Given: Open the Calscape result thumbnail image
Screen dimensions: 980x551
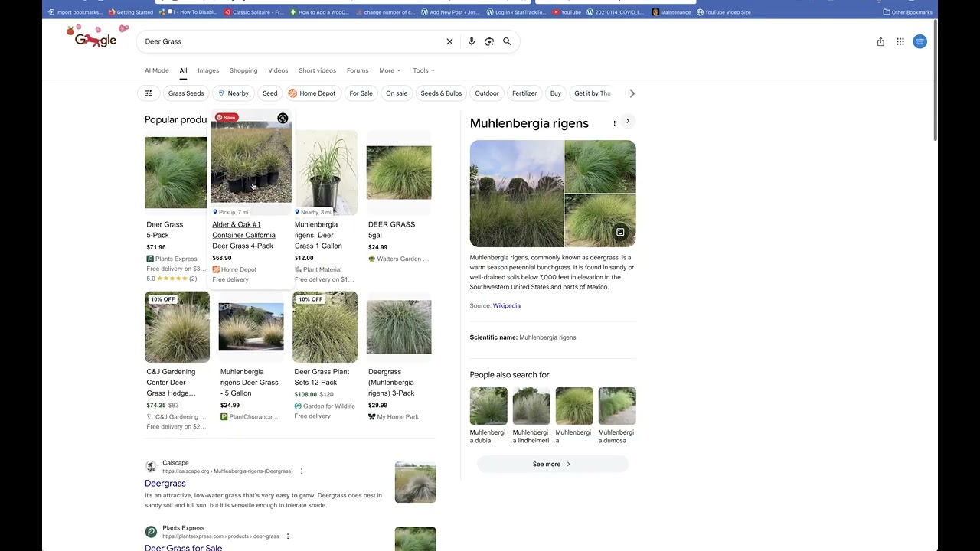Looking at the screenshot, I should [x=415, y=482].
